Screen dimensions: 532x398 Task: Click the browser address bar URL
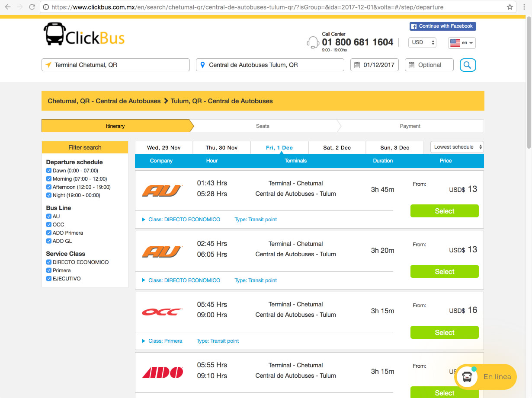pos(247,7)
